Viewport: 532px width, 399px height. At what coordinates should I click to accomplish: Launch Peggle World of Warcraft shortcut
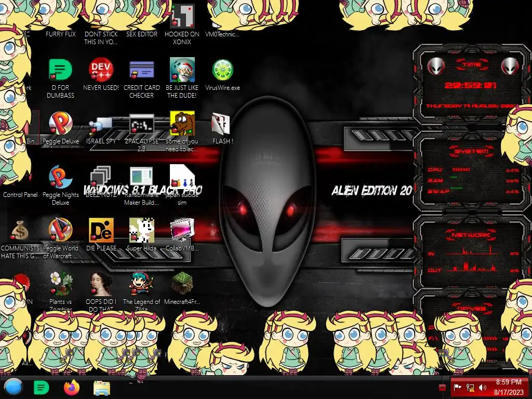point(60,230)
